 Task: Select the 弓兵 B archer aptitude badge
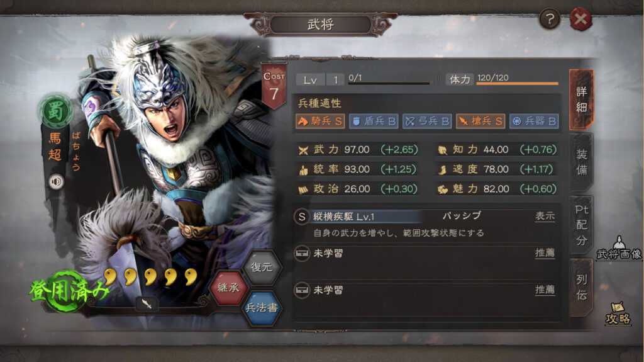(x=427, y=122)
